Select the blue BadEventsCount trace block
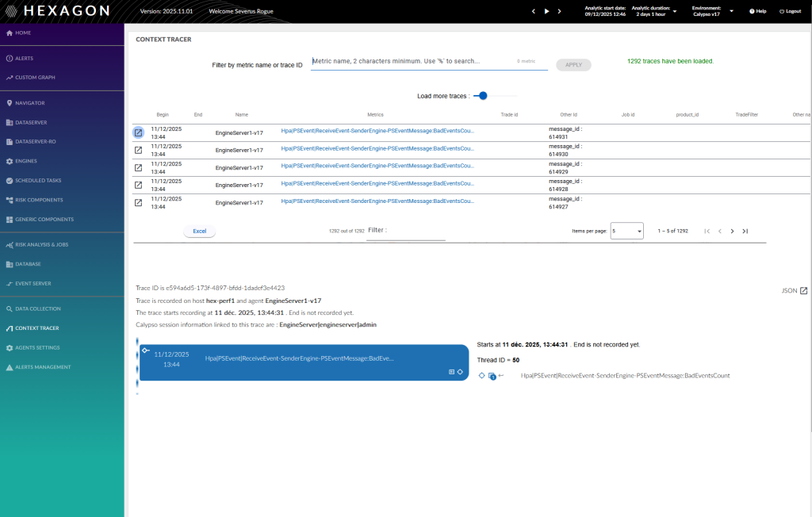The width and height of the screenshot is (812, 517). pyautogui.click(x=301, y=362)
